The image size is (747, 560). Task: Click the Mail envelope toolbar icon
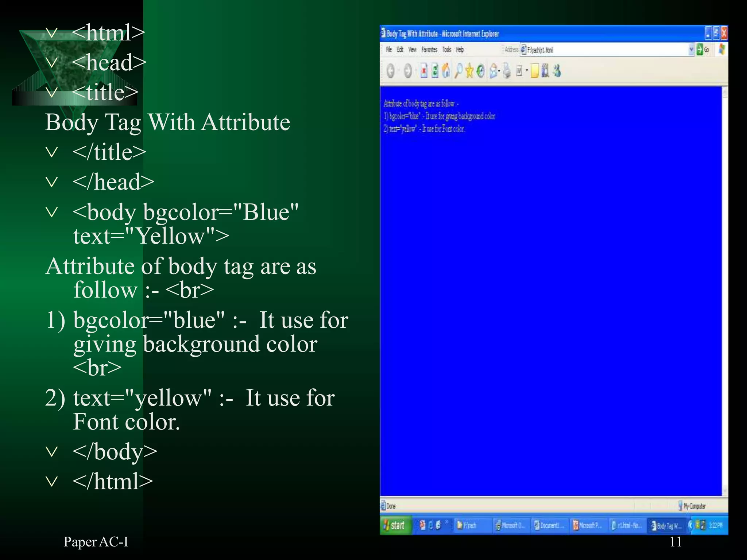coord(493,71)
